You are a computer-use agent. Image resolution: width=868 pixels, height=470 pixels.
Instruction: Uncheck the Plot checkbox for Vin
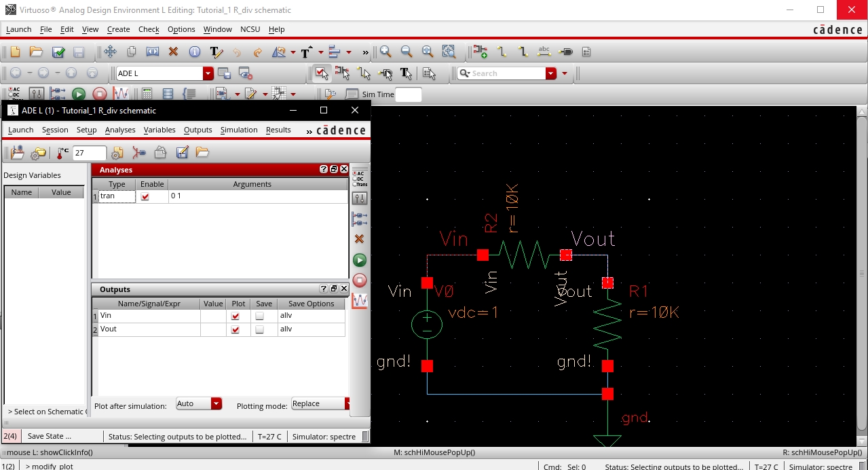pyautogui.click(x=235, y=316)
